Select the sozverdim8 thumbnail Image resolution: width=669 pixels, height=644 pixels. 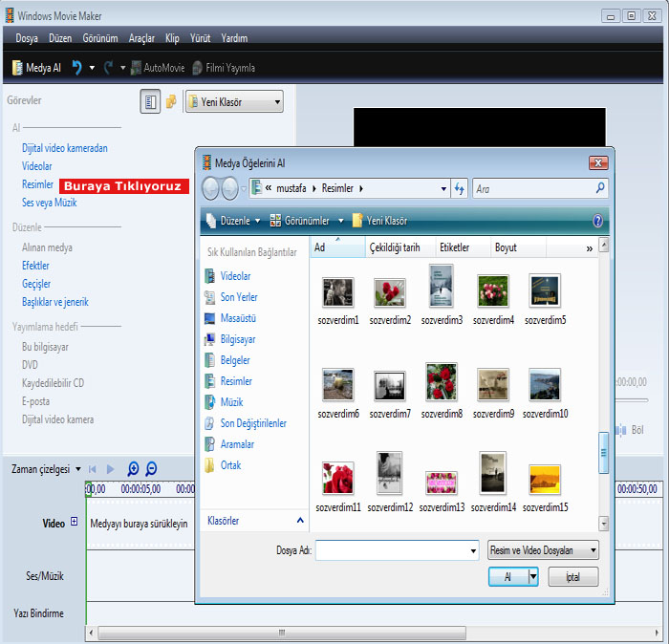[442, 383]
